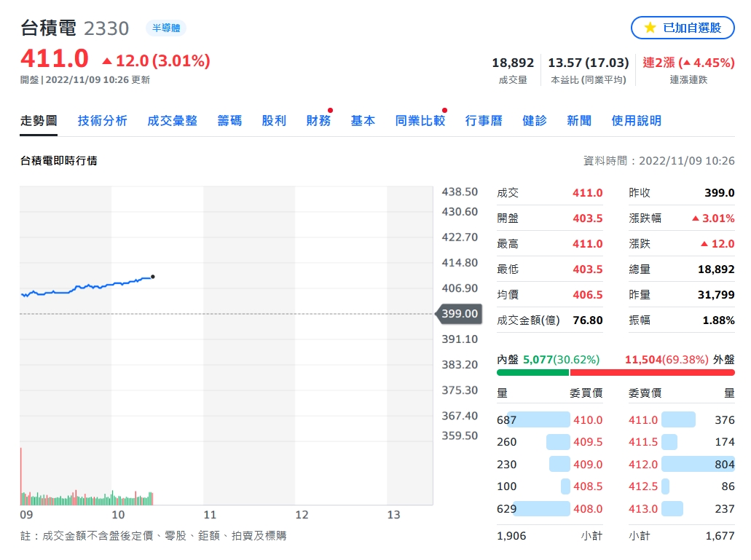This screenshot has height=560, width=751.
Task: Click the ask price 411.5
Action: click(x=643, y=442)
